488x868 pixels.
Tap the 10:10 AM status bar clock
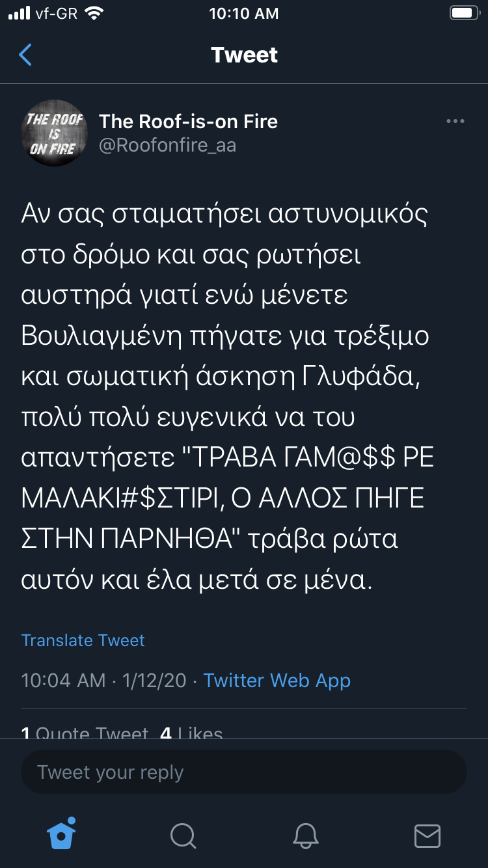click(x=244, y=14)
